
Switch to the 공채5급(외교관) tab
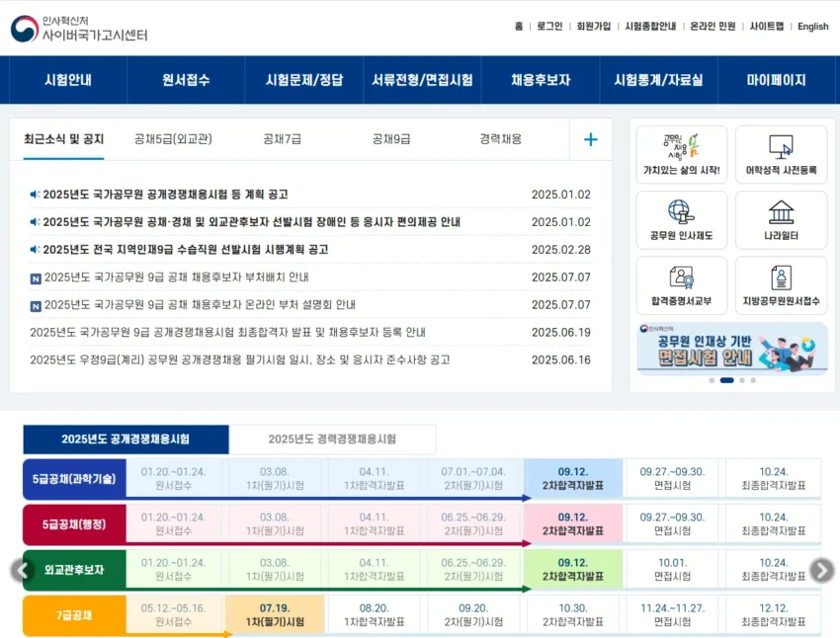coord(173,139)
